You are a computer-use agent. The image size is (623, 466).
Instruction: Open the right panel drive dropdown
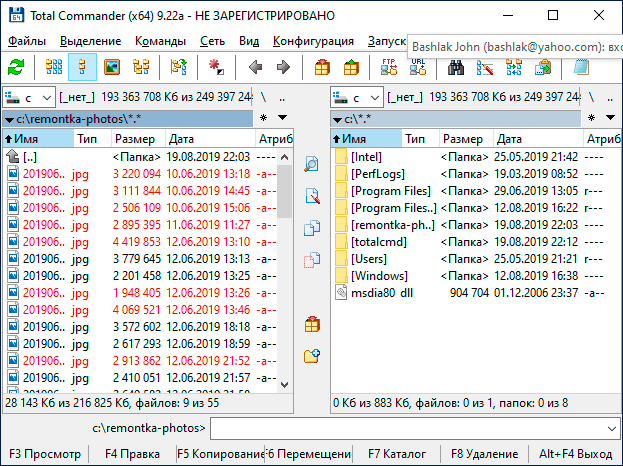click(356, 97)
